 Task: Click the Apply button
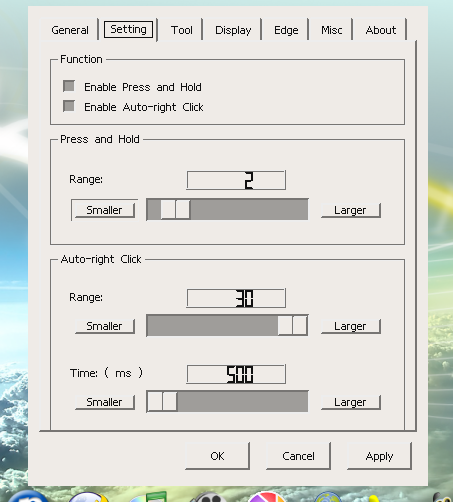(379, 456)
